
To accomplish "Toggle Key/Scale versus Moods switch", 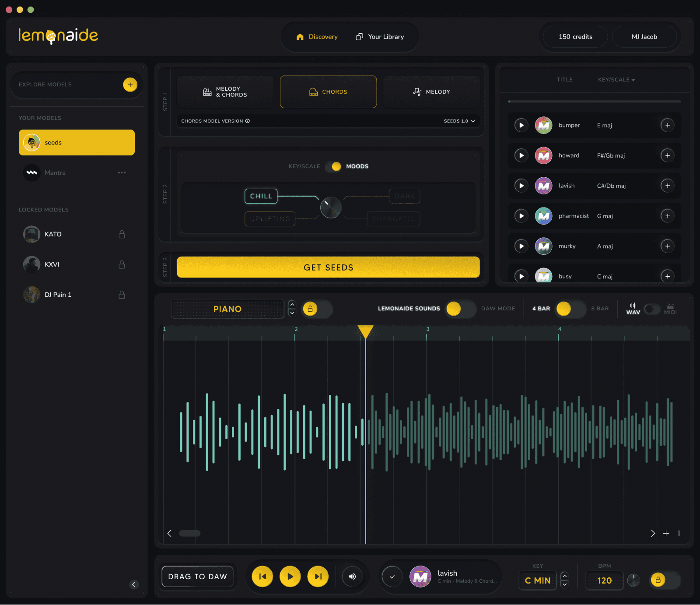I will (333, 166).
